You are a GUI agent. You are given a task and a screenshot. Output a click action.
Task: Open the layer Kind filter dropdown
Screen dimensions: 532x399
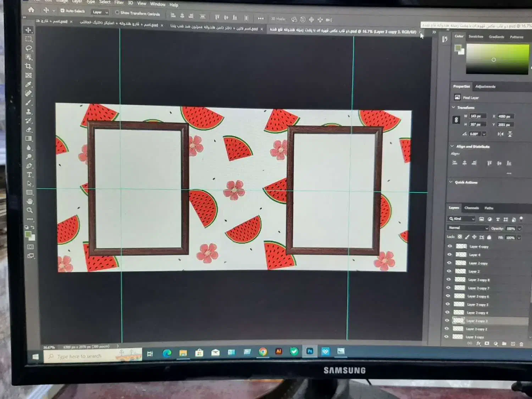tap(461, 219)
